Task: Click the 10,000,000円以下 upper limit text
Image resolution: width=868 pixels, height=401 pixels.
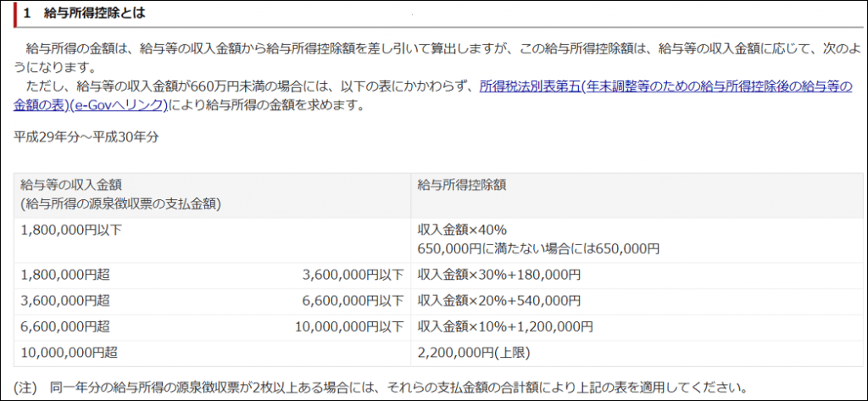Action: [349, 326]
